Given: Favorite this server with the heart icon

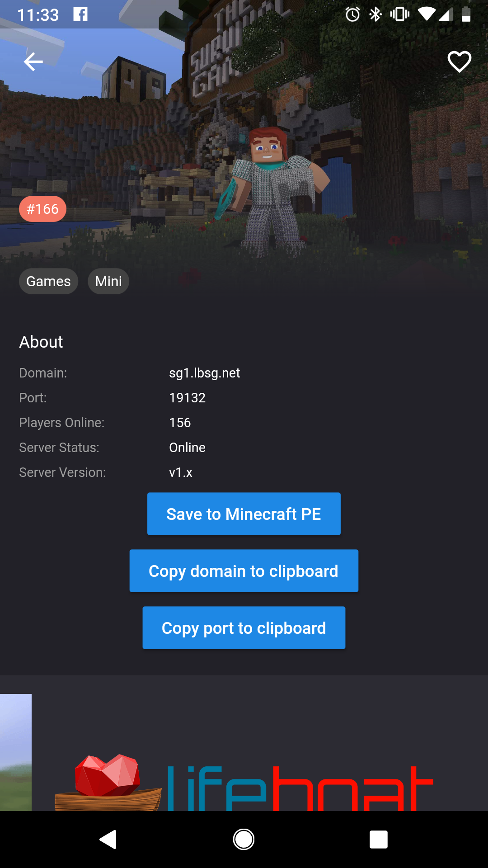Looking at the screenshot, I should [x=459, y=62].
